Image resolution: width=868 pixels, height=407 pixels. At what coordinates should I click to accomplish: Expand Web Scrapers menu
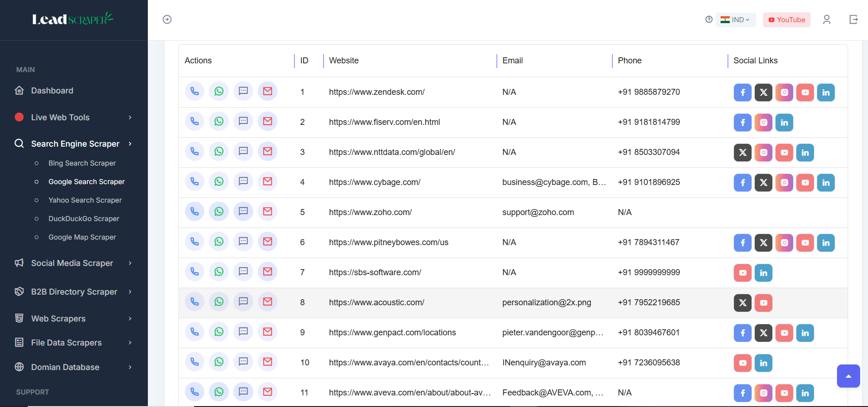point(74,319)
